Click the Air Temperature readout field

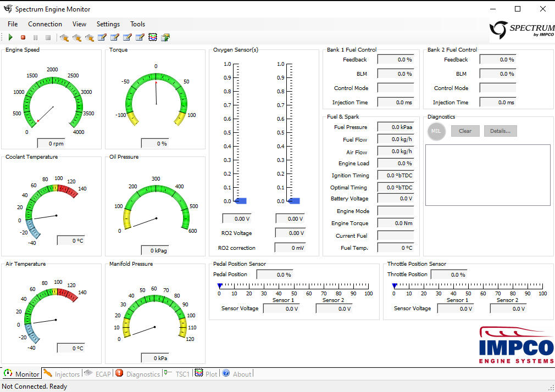pos(71,348)
